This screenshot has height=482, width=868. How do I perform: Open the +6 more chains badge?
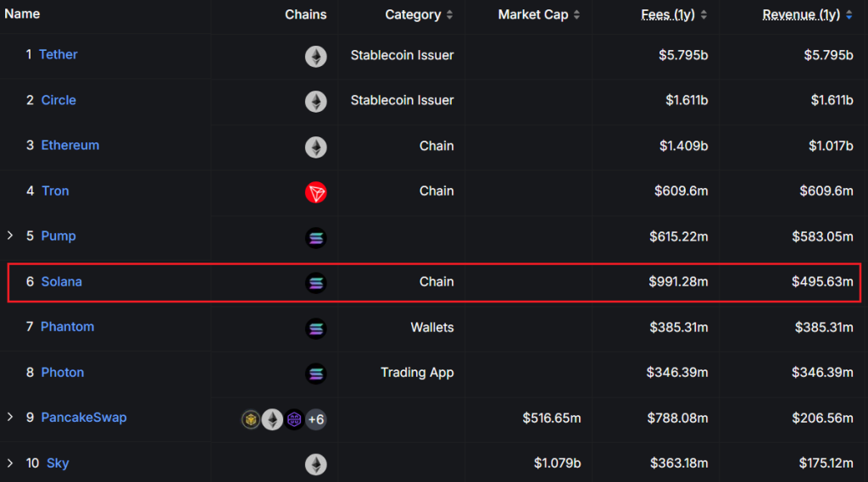click(315, 419)
